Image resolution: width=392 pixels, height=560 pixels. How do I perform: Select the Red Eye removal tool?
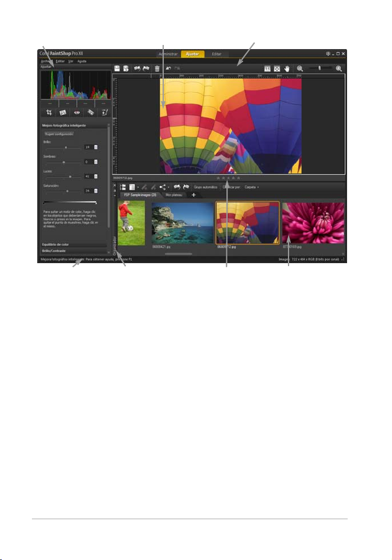pyautogui.click(x=77, y=112)
